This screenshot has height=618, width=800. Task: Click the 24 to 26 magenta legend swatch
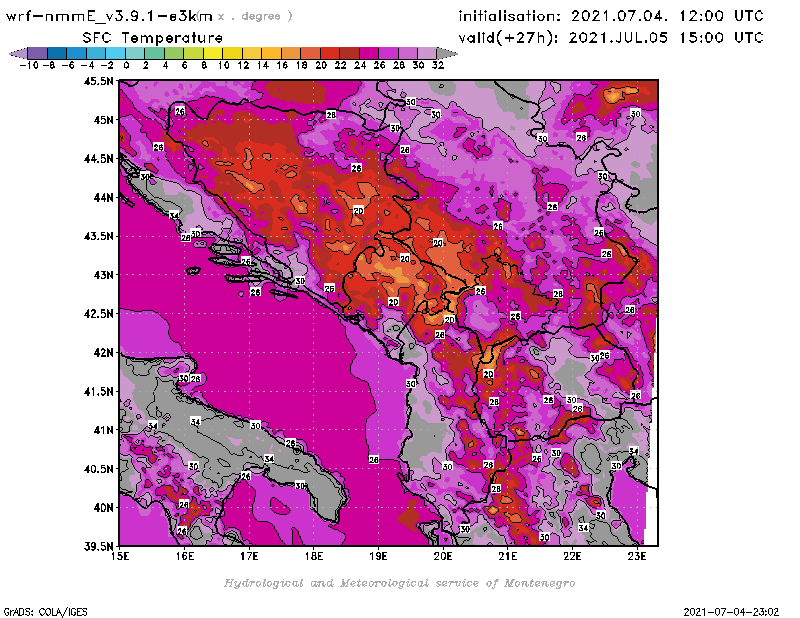369,53
